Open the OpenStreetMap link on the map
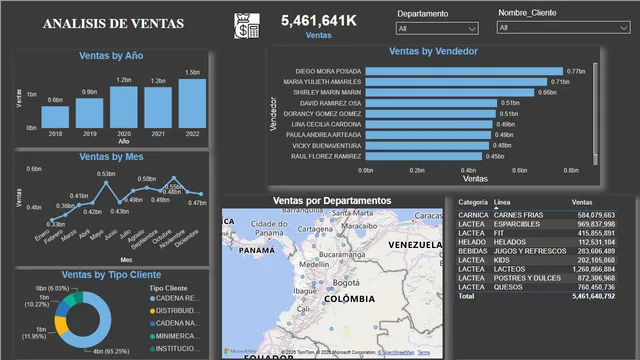Image resolution: width=640 pixels, height=360 pixels. coord(396,352)
